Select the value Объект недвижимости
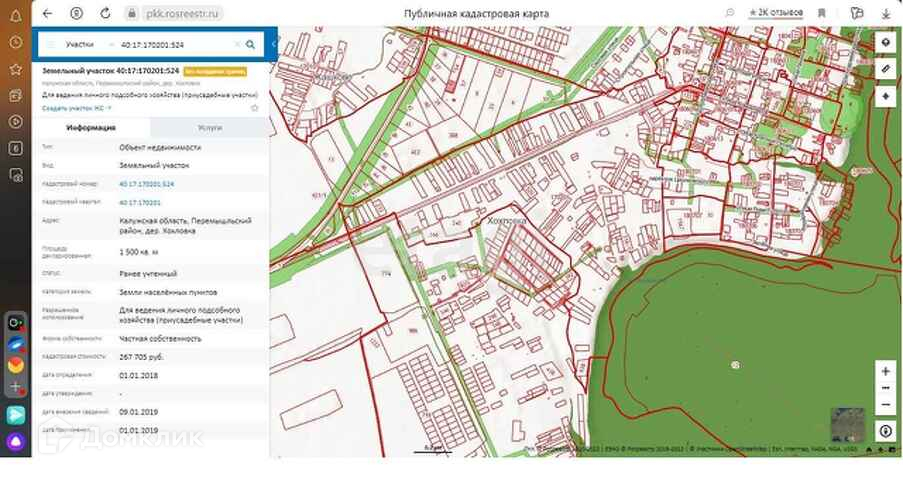Image resolution: width=903 pixels, height=480 pixels. 160,148
